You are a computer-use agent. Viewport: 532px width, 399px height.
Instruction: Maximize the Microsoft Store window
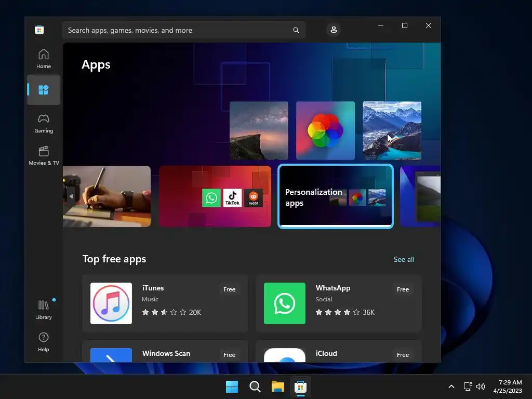click(404, 25)
